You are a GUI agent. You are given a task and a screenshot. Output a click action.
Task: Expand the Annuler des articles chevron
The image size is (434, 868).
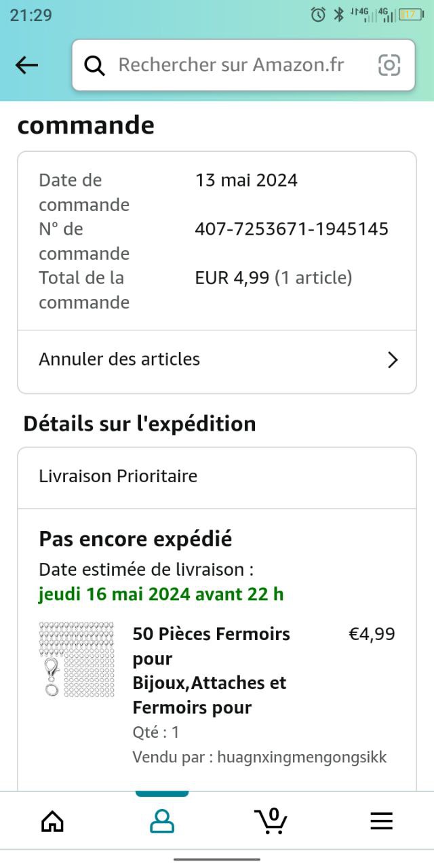click(x=392, y=359)
